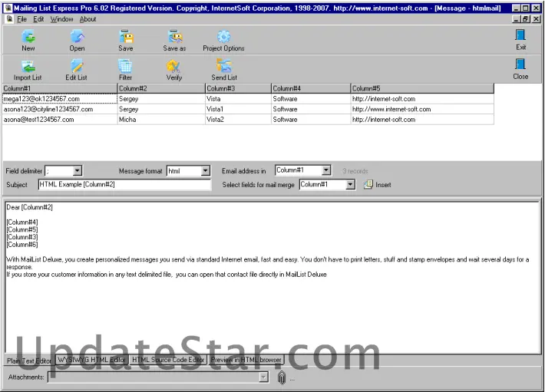The height and width of the screenshot is (392, 545).
Task: Click the Column#5 table header
Action: point(422,88)
